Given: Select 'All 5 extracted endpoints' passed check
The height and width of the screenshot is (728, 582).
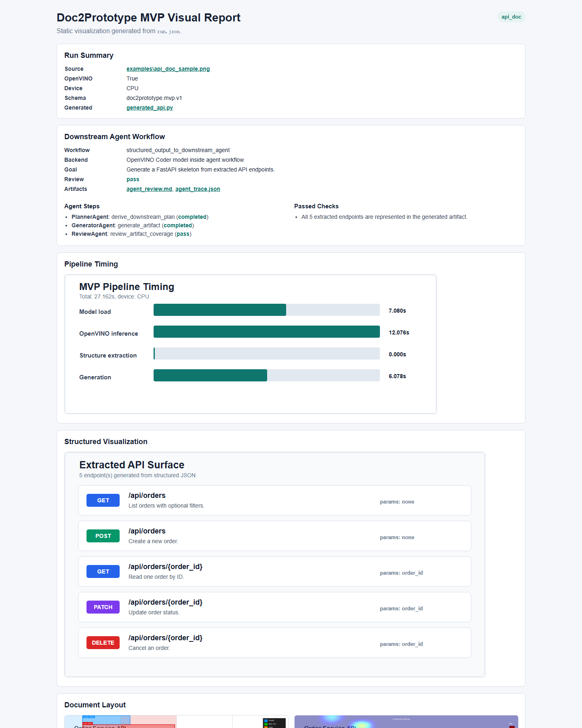Looking at the screenshot, I should point(384,217).
